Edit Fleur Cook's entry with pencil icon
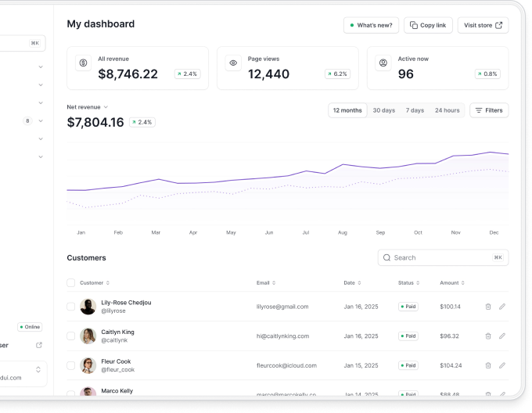 click(x=502, y=365)
